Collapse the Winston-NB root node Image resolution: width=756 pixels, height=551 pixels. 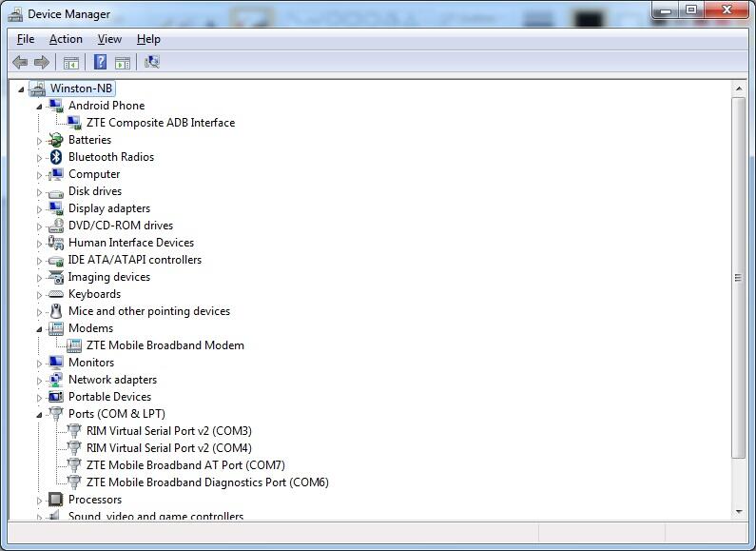21,89
